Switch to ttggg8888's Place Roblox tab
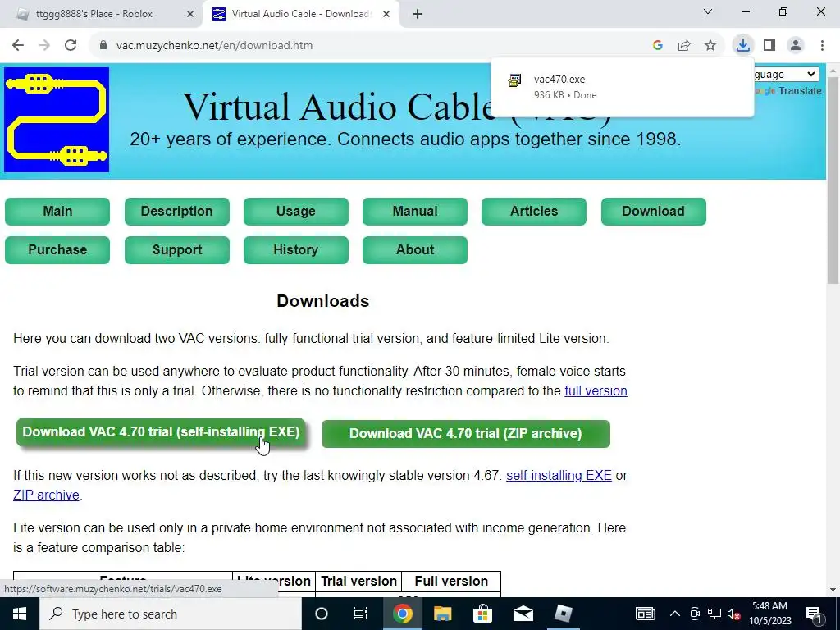 tap(105, 14)
